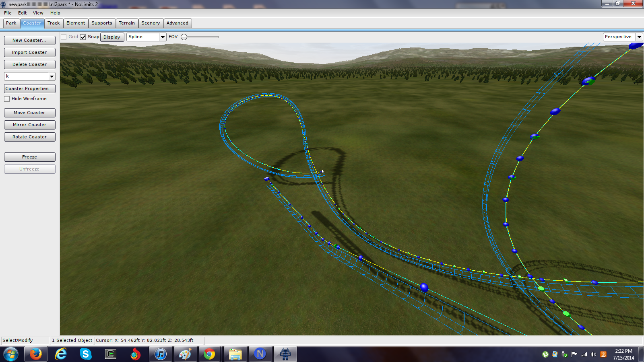Click the large blue track node

click(x=424, y=287)
